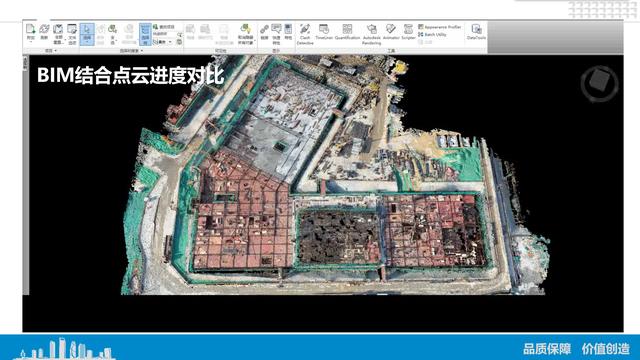Open the Find Items tool

164,27
